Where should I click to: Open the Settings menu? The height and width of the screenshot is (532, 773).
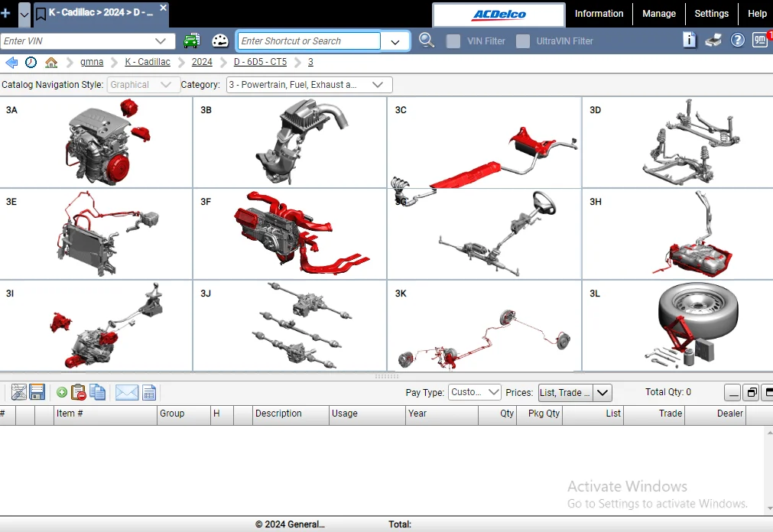tap(711, 13)
